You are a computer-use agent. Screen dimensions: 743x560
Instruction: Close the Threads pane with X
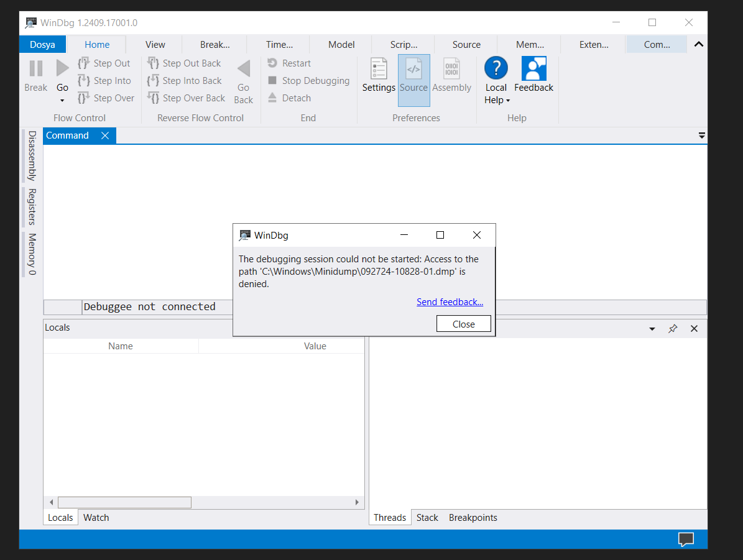tap(695, 328)
